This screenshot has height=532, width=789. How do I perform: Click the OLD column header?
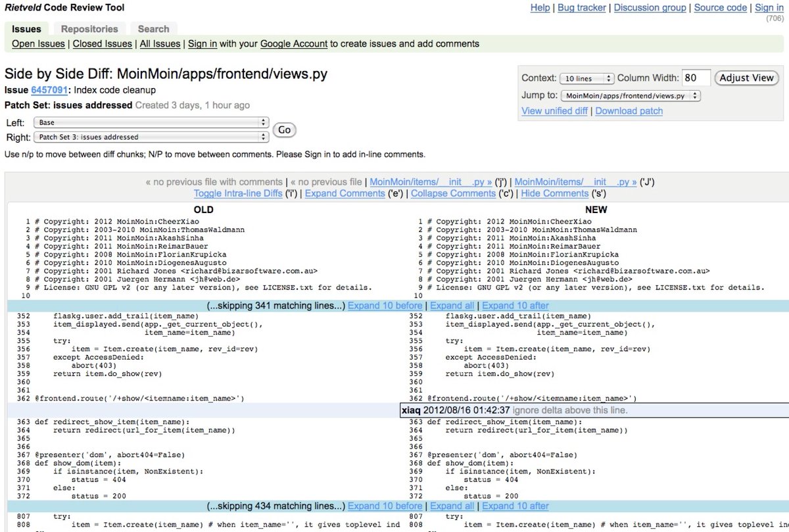click(204, 210)
